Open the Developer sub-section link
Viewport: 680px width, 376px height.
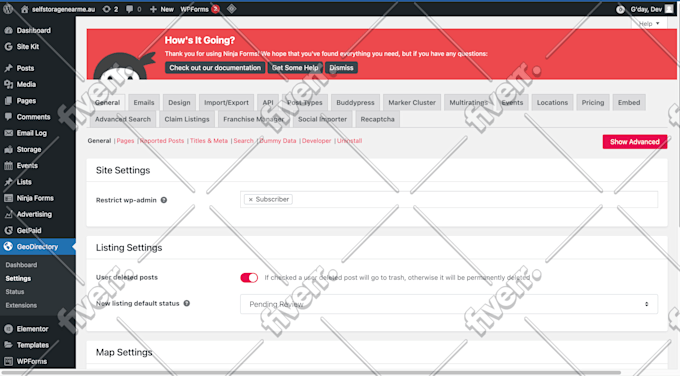pyautogui.click(x=316, y=141)
